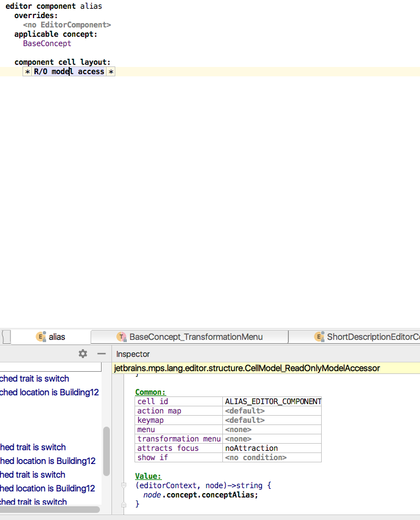Click the keymap default value cell
The height and width of the screenshot is (520, 420).
tap(245, 420)
